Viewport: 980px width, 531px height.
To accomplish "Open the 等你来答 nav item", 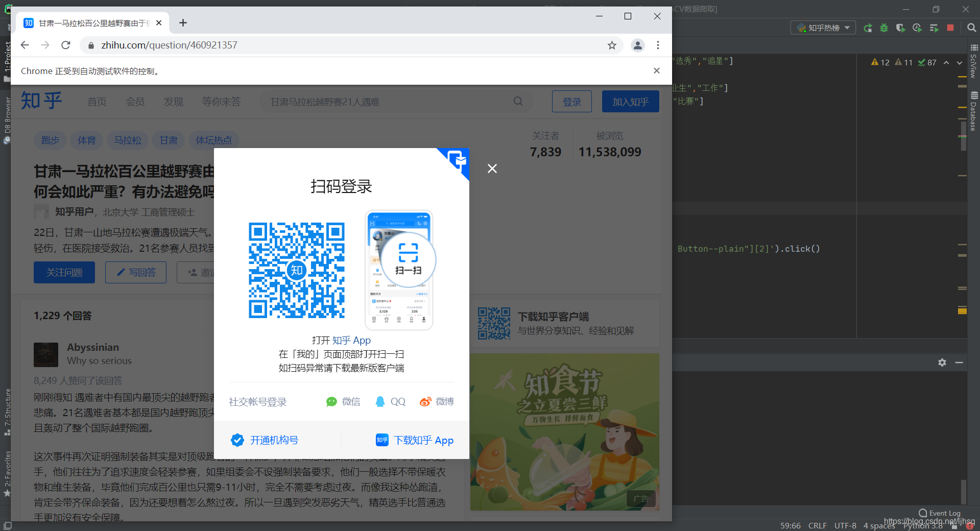I will tap(221, 102).
